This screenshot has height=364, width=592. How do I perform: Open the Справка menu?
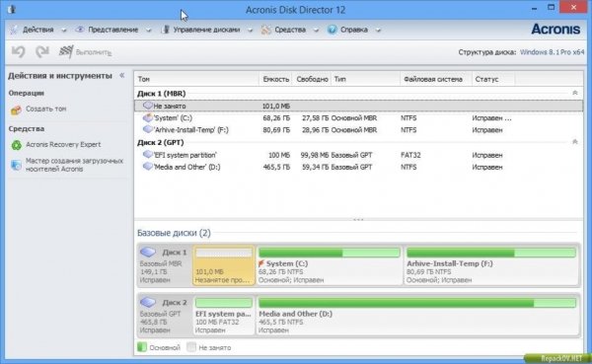pos(354,30)
